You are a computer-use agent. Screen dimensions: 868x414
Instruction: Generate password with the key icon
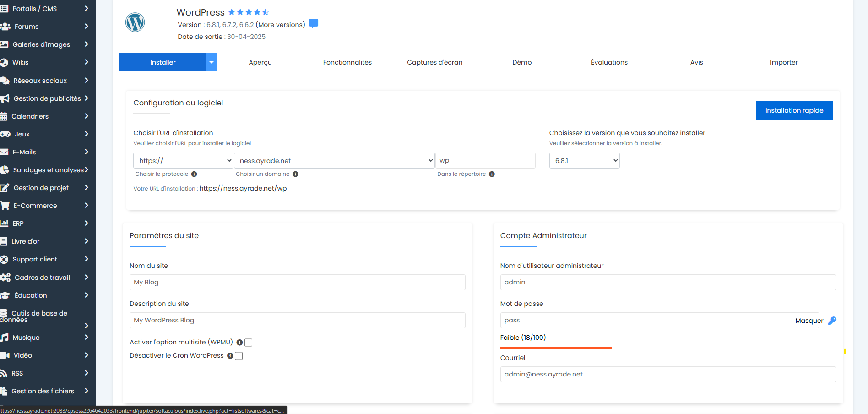point(832,321)
